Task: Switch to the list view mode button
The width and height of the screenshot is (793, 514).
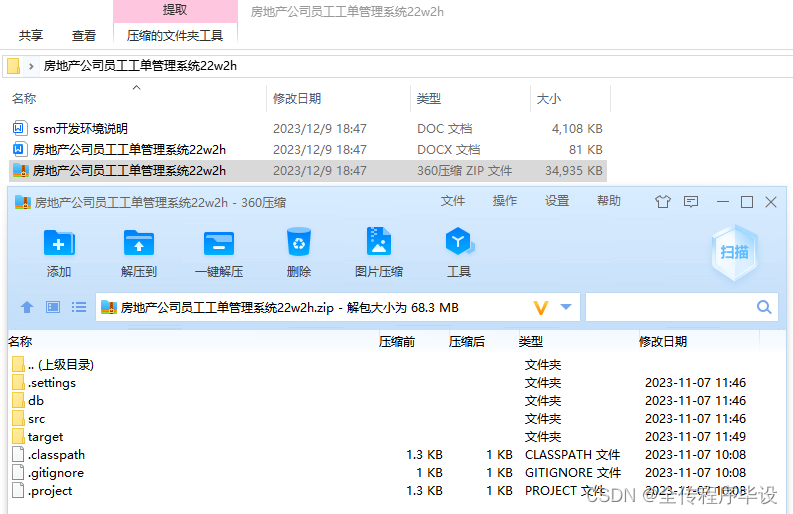Action: pos(79,307)
